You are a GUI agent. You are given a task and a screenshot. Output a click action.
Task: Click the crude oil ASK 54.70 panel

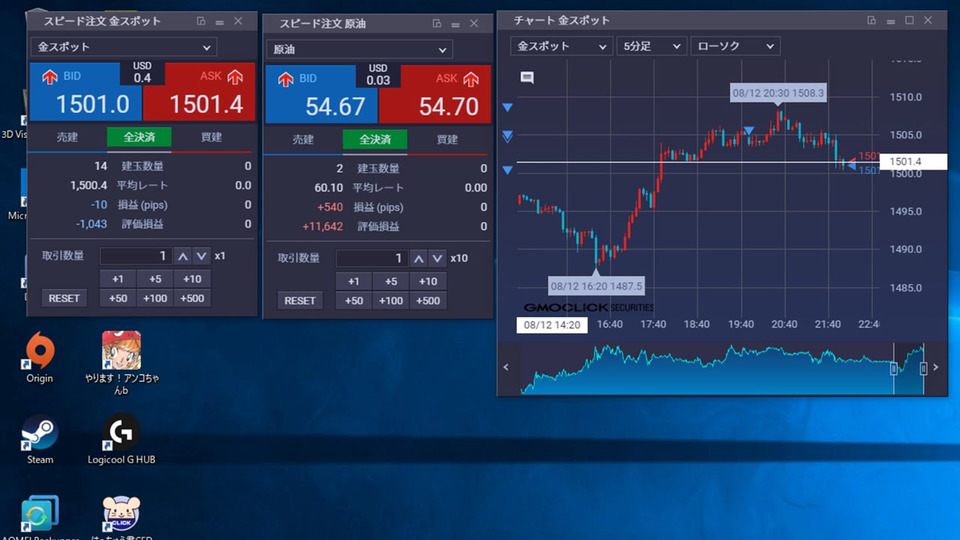pyautogui.click(x=435, y=94)
